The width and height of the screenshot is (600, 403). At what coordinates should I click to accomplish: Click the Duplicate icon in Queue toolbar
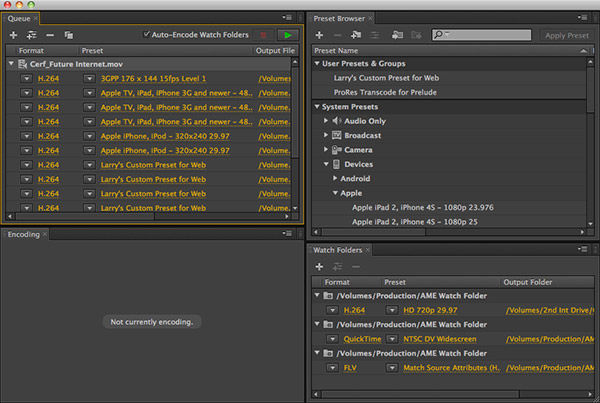[69, 35]
